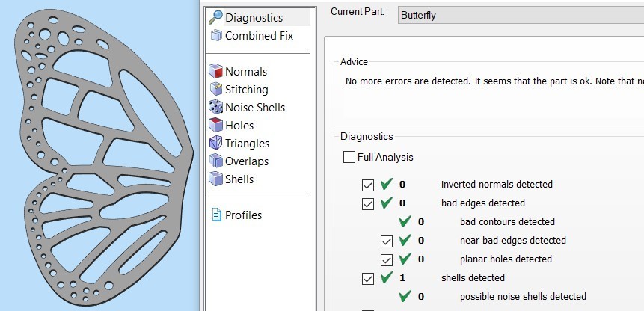This screenshot has height=311, width=644.
Task: Click the Holes cube icon
Action: point(215,126)
